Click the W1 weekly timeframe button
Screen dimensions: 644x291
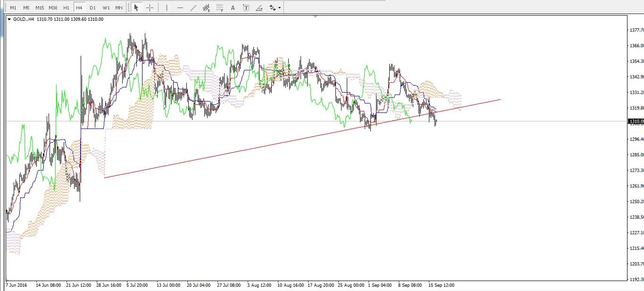(106, 8)
